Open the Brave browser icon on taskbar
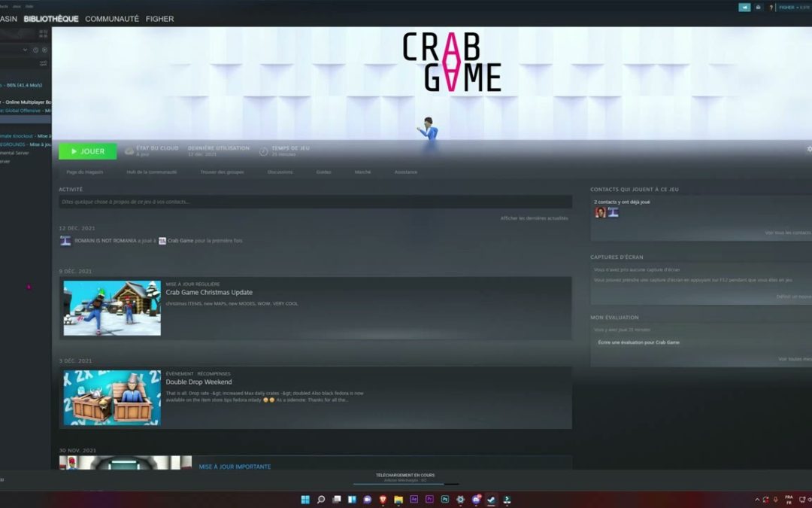 click(x=383, y=500)
